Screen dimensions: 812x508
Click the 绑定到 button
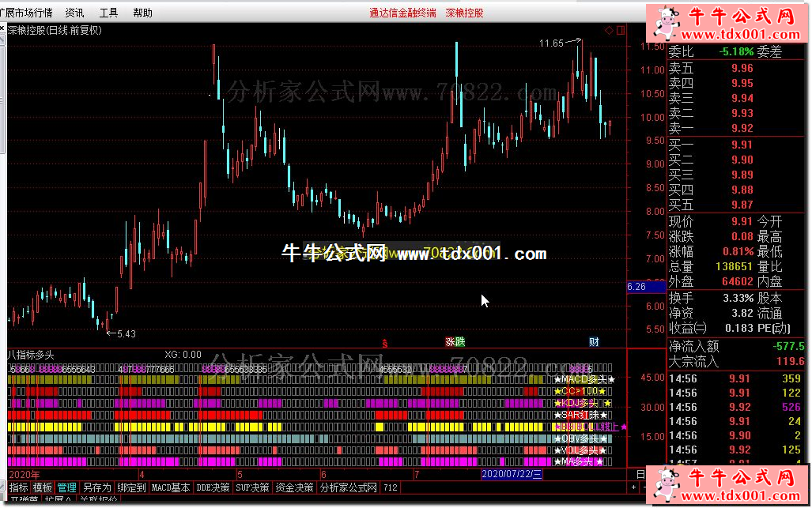click(131, 487)
